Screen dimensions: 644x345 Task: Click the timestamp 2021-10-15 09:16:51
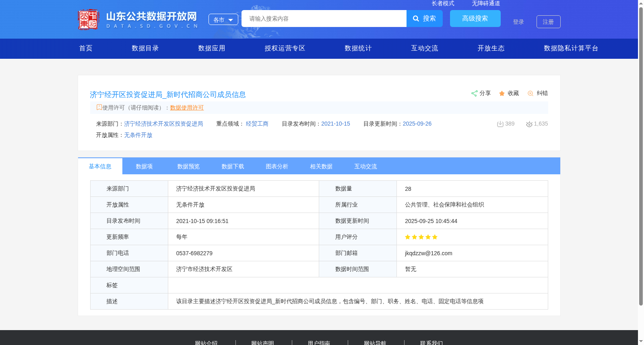pyautogui.click(x=202, y=221)
